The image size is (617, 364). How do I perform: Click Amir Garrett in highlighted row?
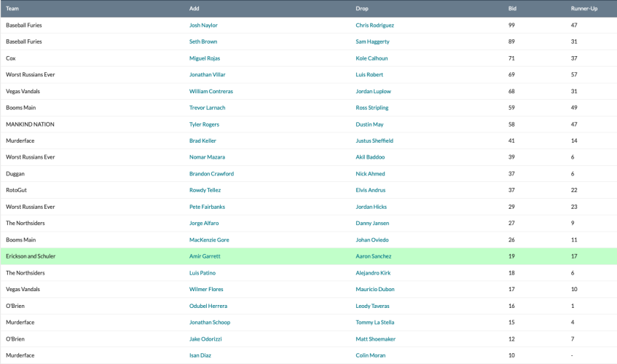pyautogui.click(x=205, y=256)
